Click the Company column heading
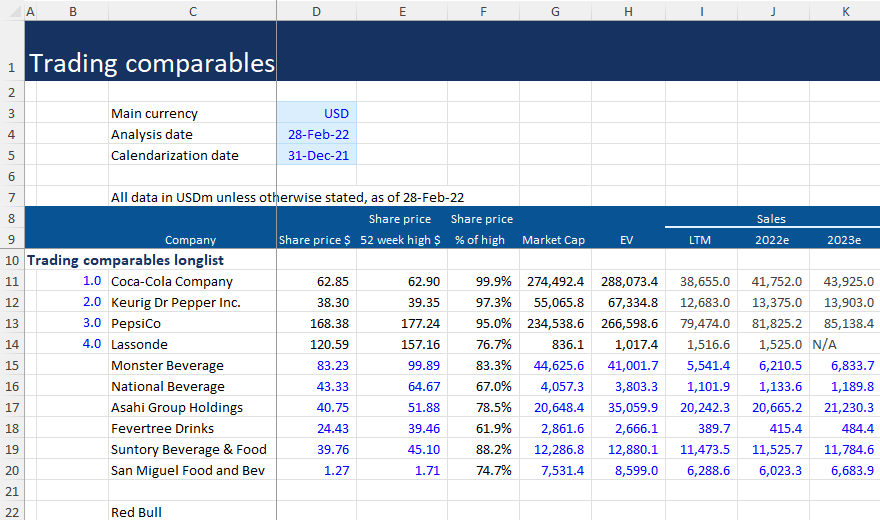Screen dimensions: 880x520 click(190, 240)
